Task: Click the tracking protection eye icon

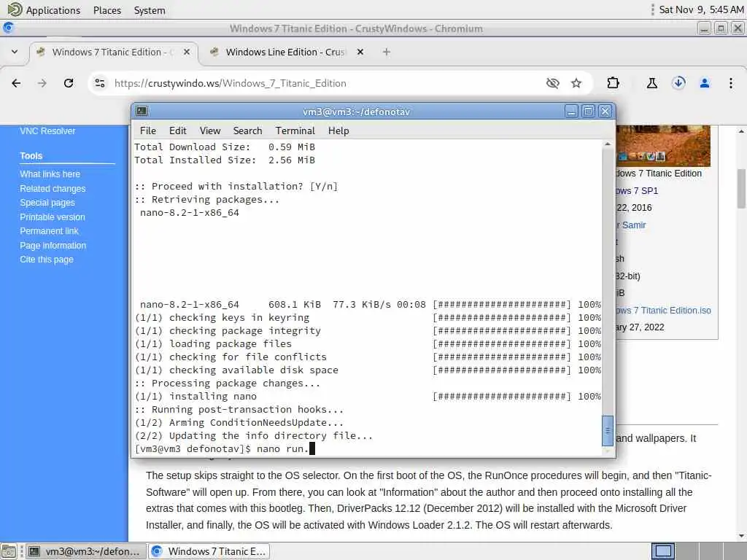Action: 553,83
